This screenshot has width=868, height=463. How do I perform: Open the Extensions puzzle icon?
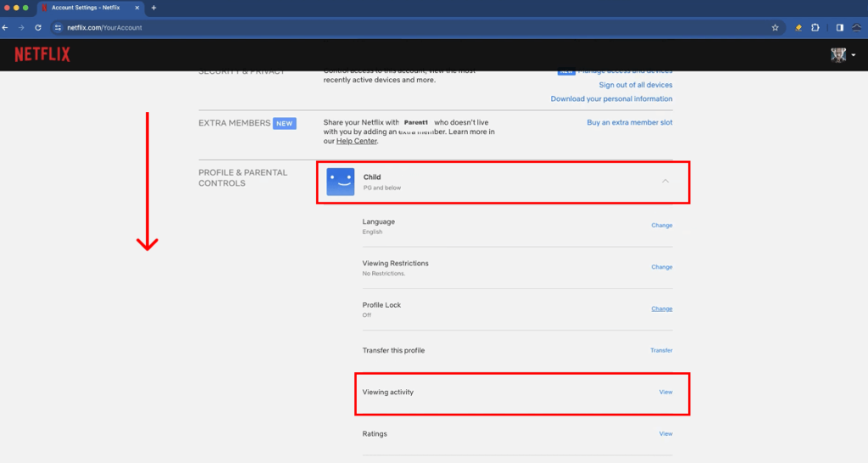(815, 28)
